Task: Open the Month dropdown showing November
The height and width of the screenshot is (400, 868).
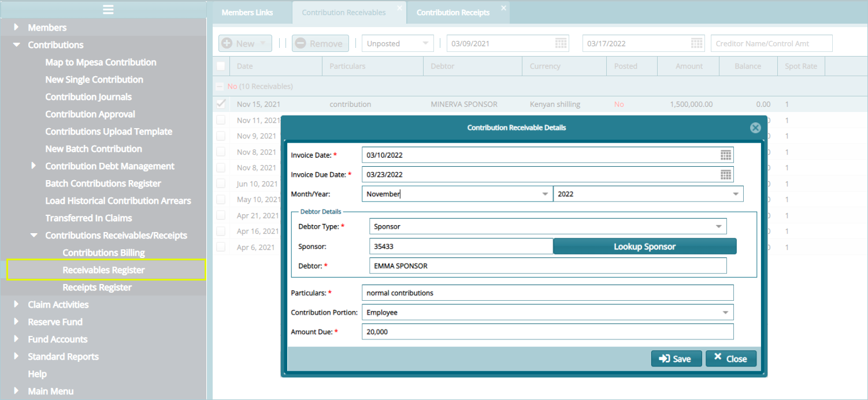Action: pyautogui.click(x=545, y=195)
